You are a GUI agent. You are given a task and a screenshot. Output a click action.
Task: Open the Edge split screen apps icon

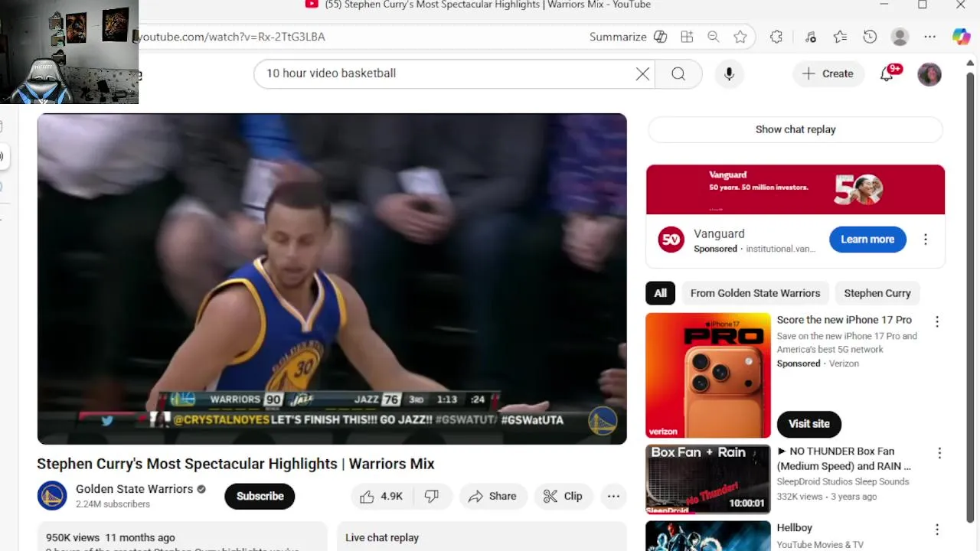pos(687,37)
